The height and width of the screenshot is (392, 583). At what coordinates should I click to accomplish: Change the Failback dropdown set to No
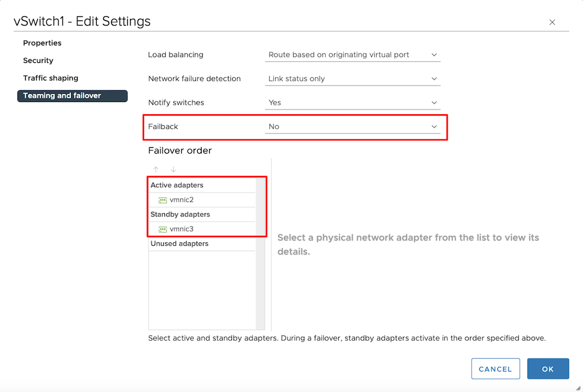tap(352, 126)
